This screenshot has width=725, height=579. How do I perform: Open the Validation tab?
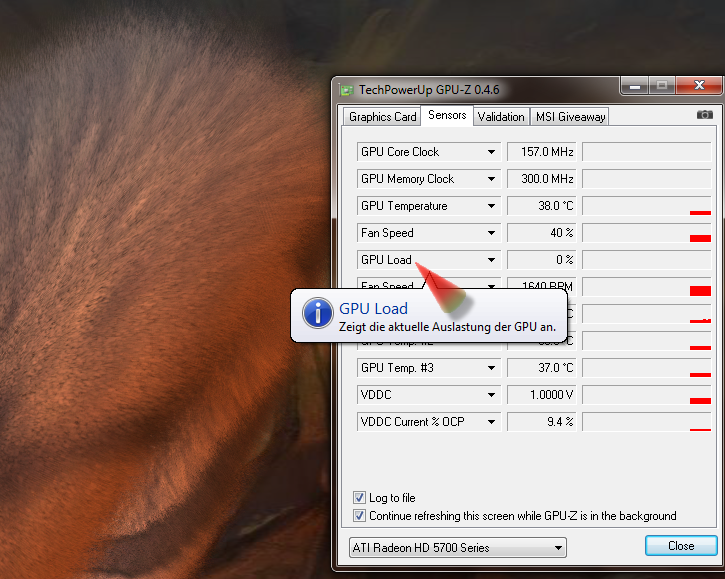click(x=501, y=117)
